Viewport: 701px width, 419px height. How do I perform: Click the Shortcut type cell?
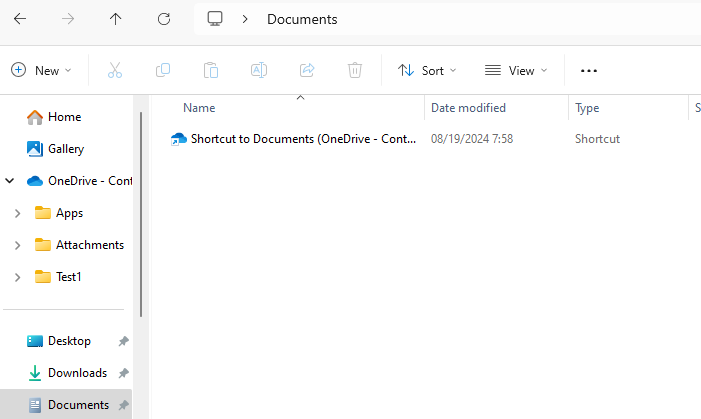pos(597,139)
